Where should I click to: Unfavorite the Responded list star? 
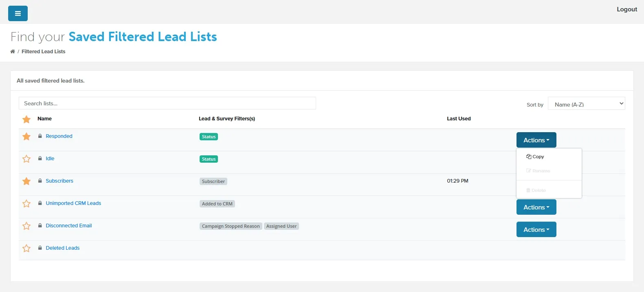[26, 136]
